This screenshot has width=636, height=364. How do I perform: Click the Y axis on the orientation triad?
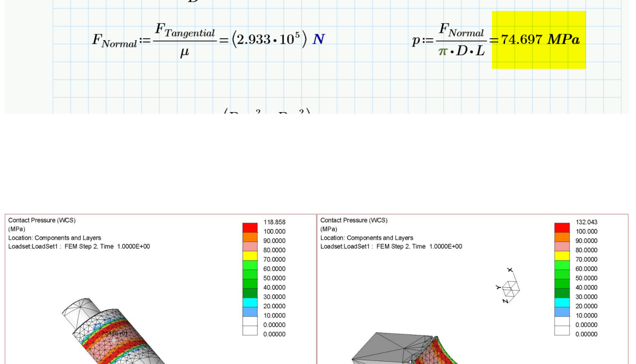pyautogui.click(x=499, y=288)
